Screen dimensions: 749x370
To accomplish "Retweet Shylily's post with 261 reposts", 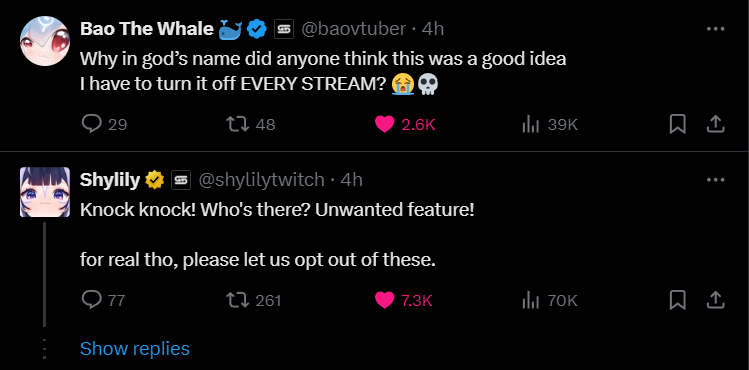I will [253, 300].
